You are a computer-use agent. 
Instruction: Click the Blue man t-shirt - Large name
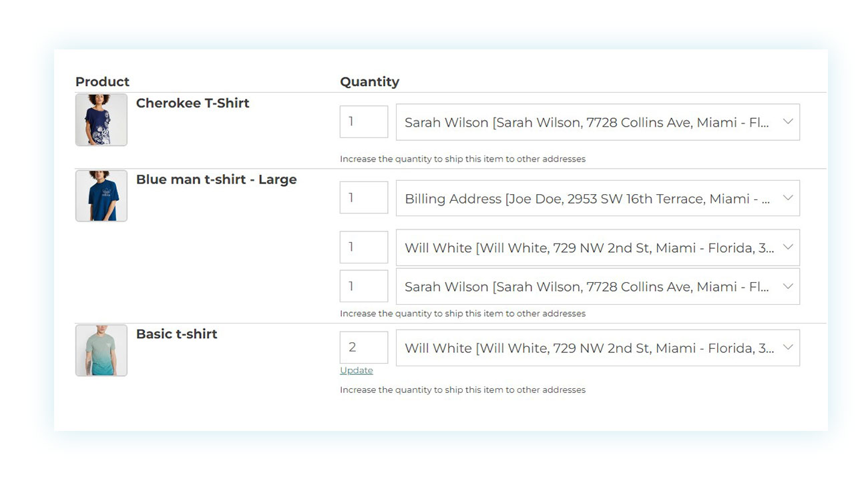pos(216,179)
